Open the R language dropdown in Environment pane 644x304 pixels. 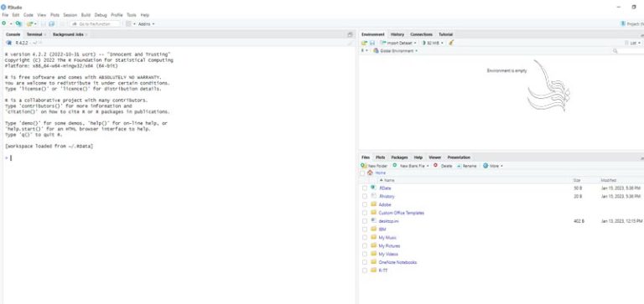(x=364, y=50)
